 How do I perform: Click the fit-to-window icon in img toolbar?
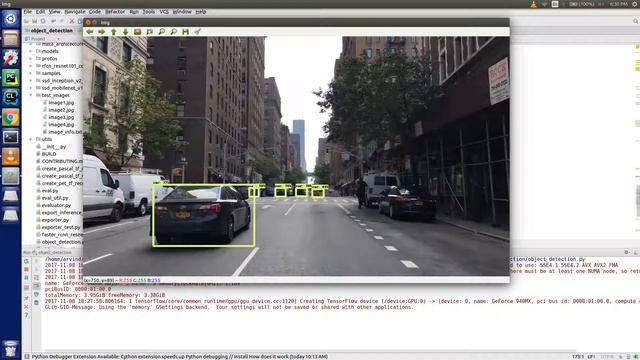pyautogui.click(x=149, y=31)
